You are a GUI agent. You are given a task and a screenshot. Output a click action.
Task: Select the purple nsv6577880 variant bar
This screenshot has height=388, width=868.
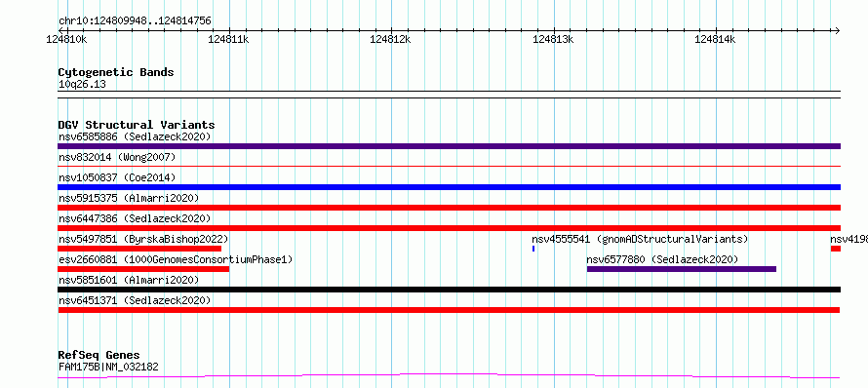click(x=682, y=269)
